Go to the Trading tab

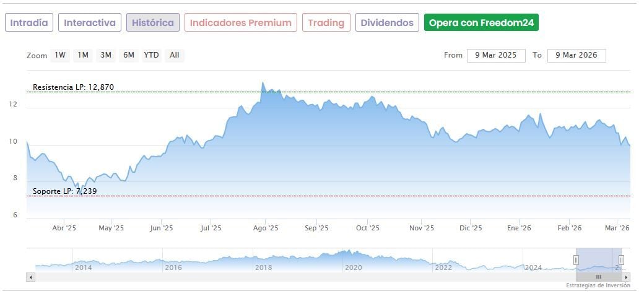coord(326,23)
